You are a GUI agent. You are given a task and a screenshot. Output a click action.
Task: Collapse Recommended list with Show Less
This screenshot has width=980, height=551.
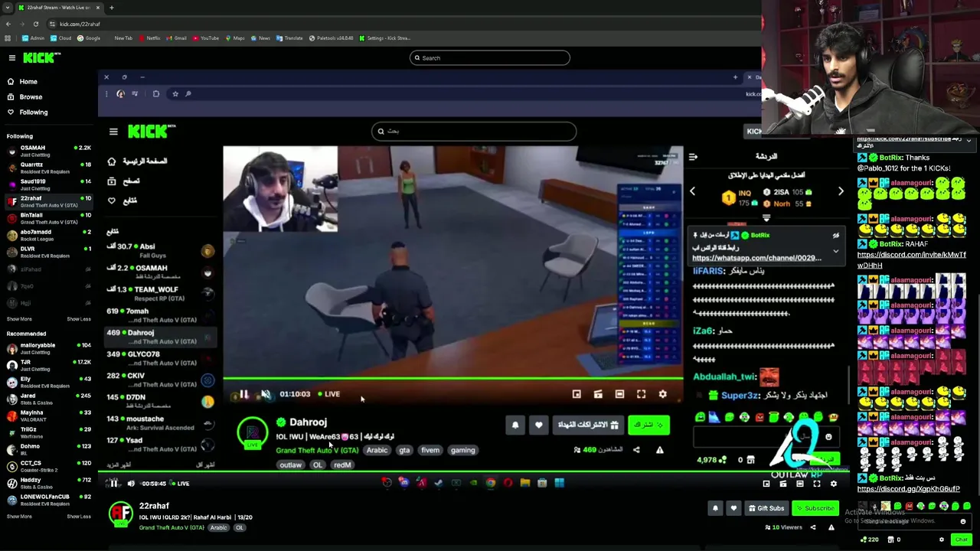coord(79,517)
